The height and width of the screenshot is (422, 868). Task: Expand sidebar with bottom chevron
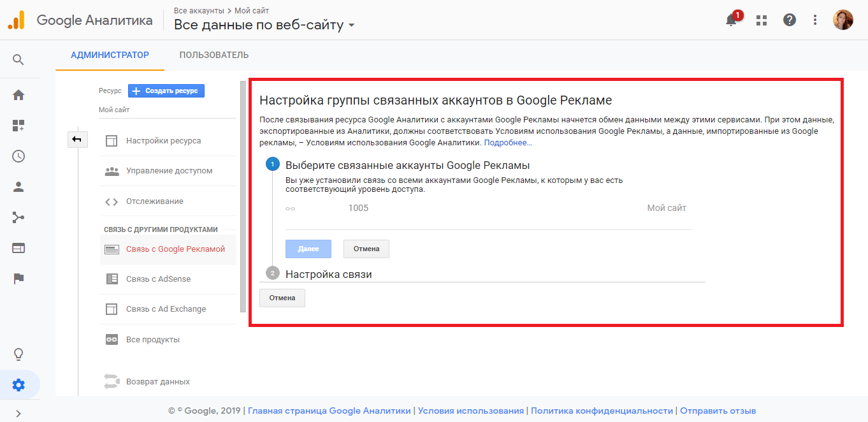click(18, 414)
